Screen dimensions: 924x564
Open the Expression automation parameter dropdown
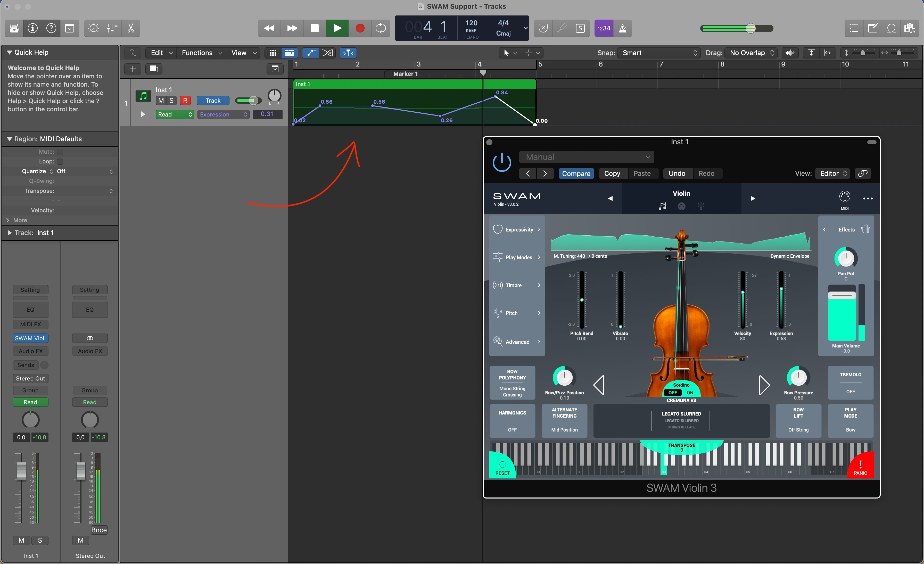coord(224,114)
